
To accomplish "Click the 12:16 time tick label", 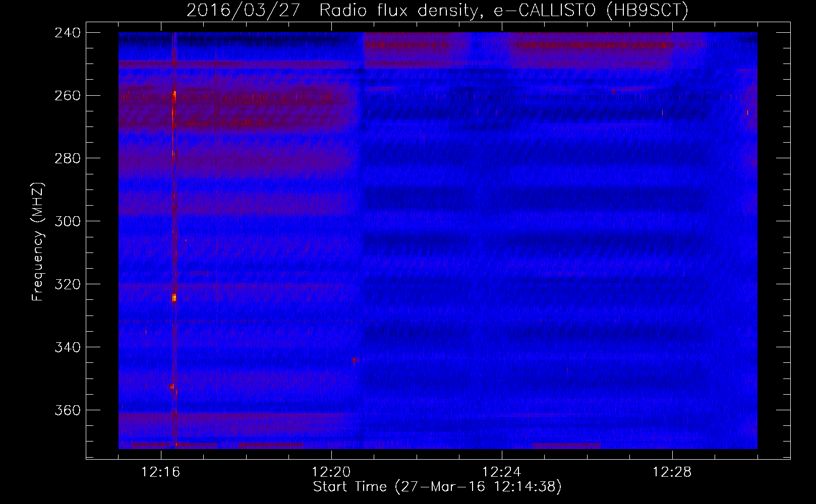I will (161, 472).
